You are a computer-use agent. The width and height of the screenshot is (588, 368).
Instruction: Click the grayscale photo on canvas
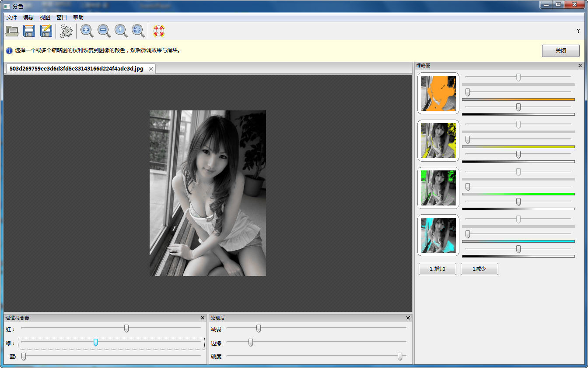coord(208,193)
